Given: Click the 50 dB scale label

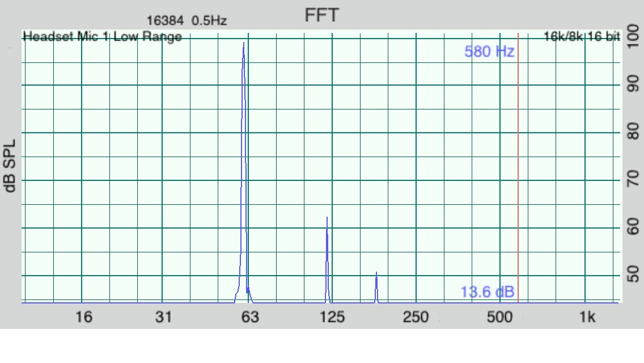Looking at the screenshot, I should [x=633, y=274].
